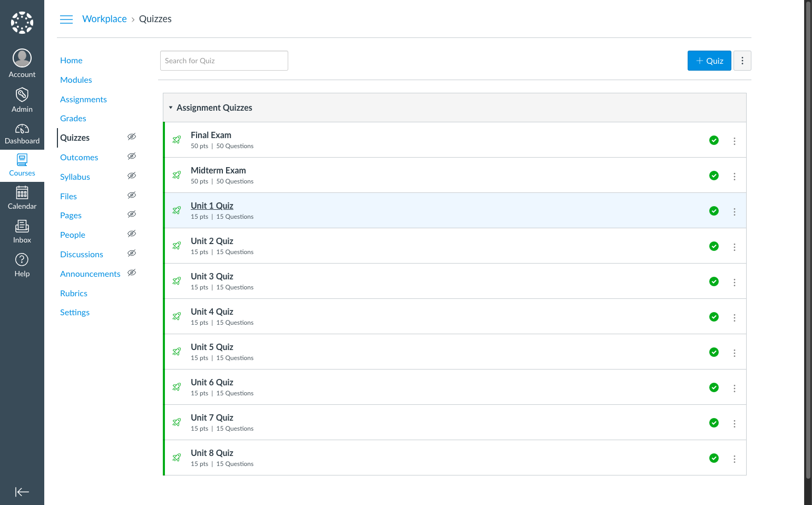
Task: Collapse the global navigation sidebar arrow
Action: point(22,492)
